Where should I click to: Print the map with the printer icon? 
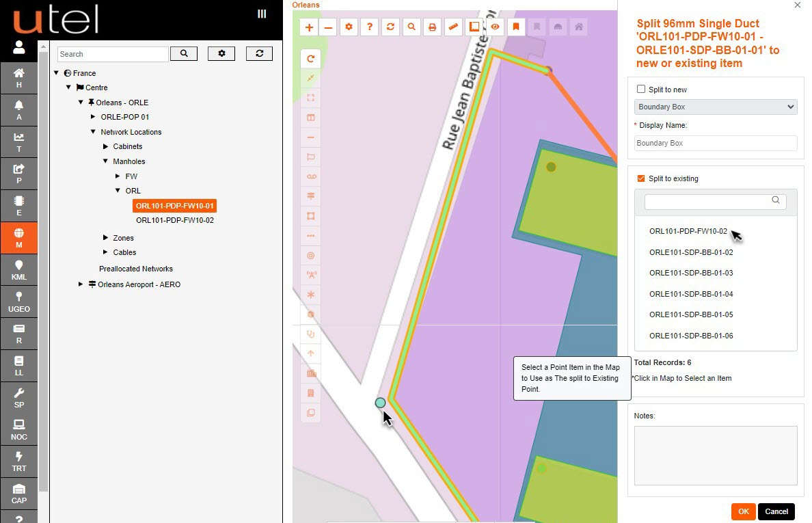(433, 27)
